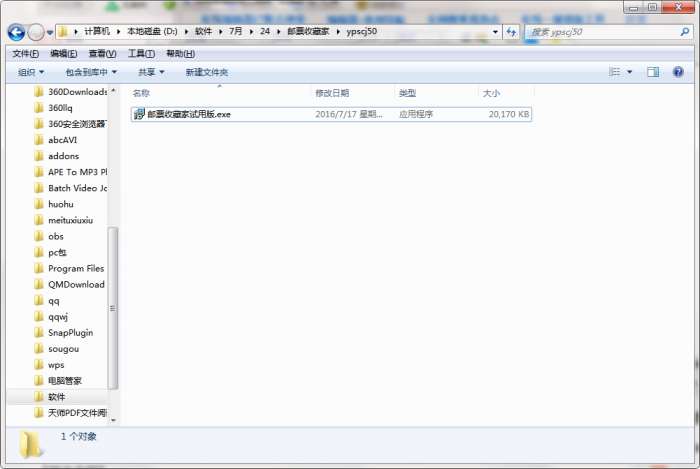The height and width of the screenshot is (469, 700).
Task: Sort by 修改日期 column header
Action: (332, 93)
